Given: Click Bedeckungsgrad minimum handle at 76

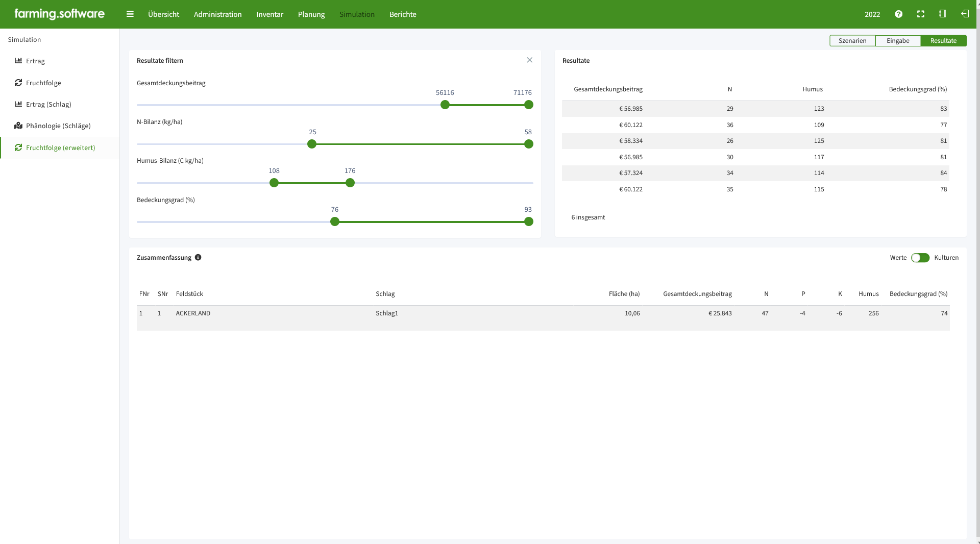Looking at the screenshot, I should (335, 221).
